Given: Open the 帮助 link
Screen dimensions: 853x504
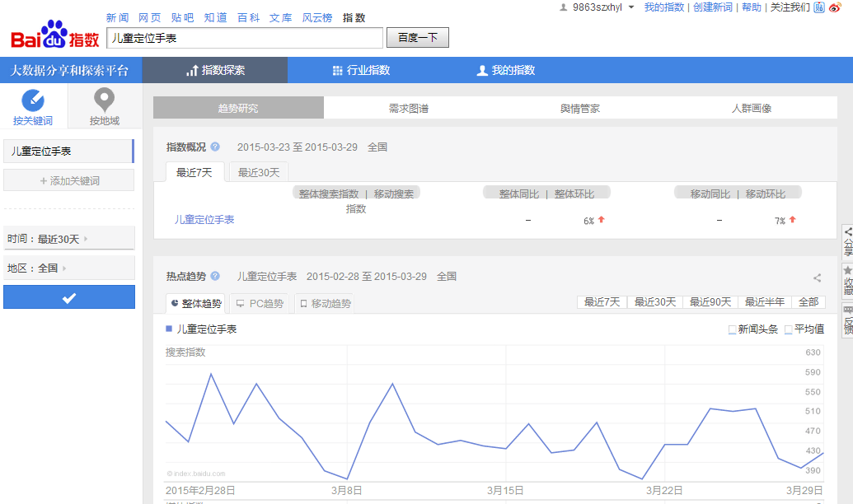Looking at the screenshot, I should pyautogui.click(x=752, y=7).
